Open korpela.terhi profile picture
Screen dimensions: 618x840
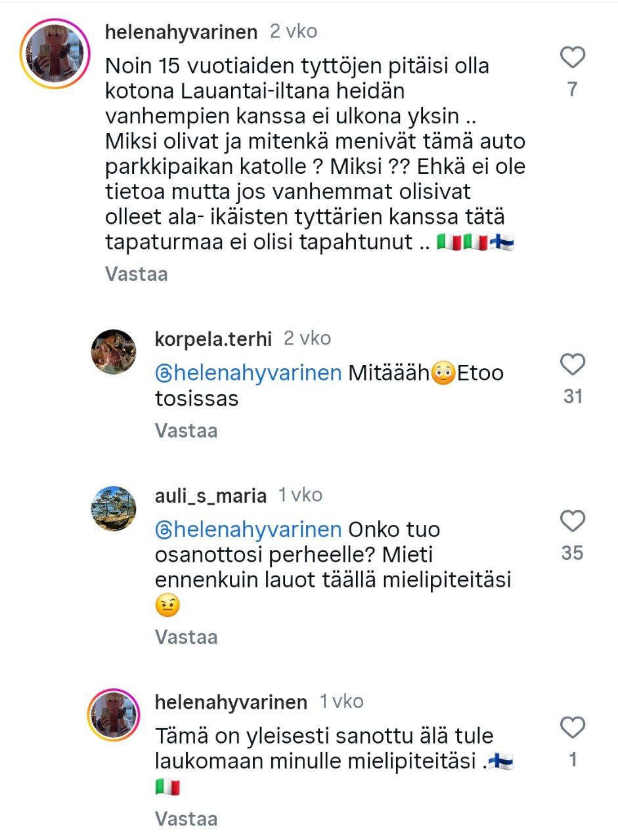(113, 352)
